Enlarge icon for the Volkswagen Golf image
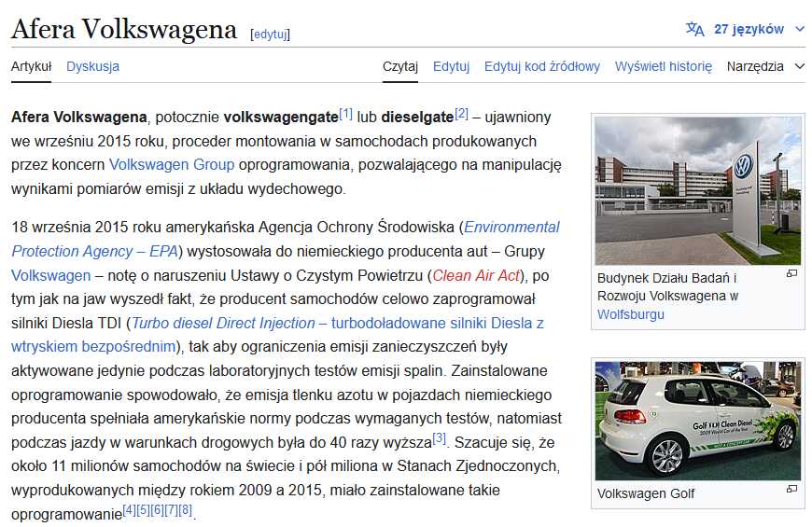Viewport: 812px width, 527px height. pos(791,489)
